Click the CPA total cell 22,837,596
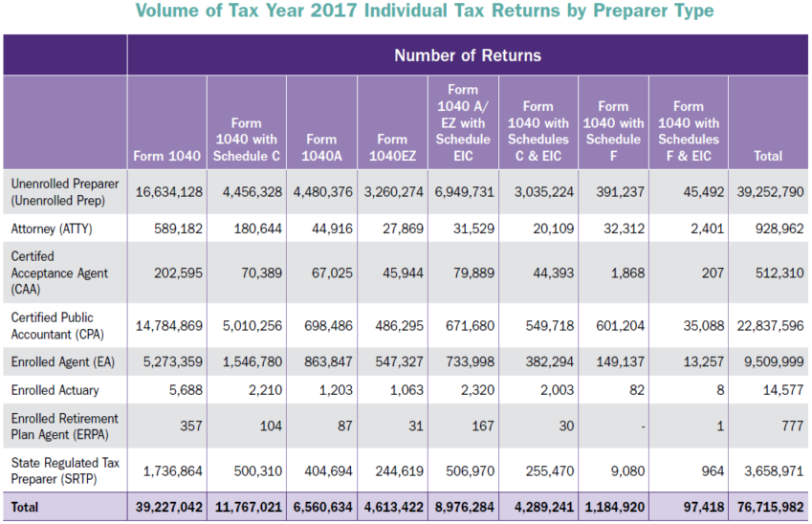 [x=767, y=326]
